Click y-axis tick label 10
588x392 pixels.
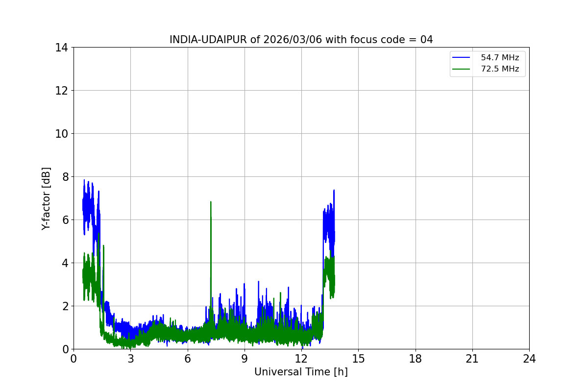(x=62, y=133)
